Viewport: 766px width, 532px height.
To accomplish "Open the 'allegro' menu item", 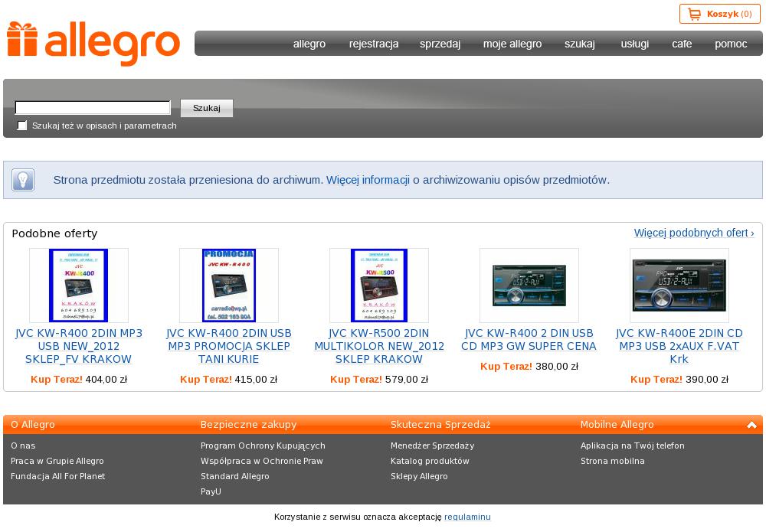I will 309,44.
